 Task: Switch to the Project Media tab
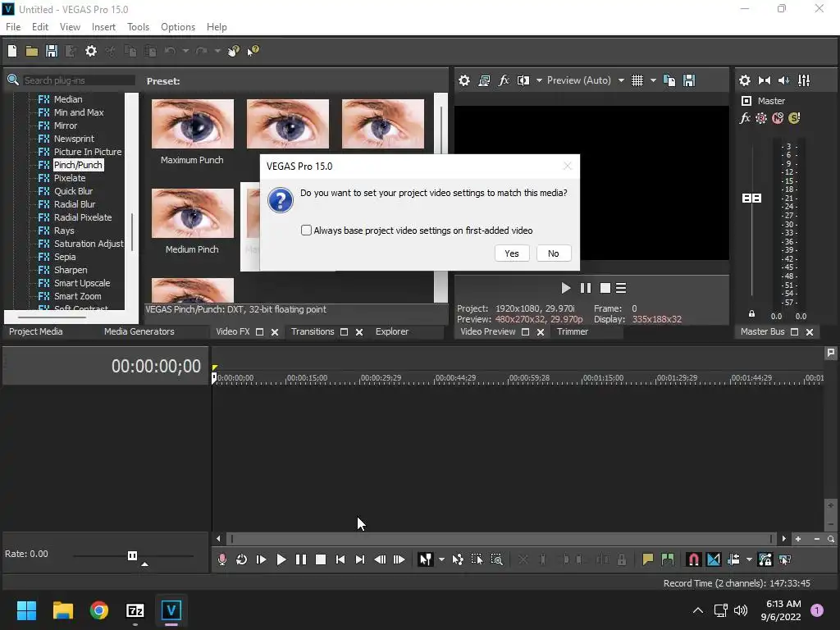[36, 331]
